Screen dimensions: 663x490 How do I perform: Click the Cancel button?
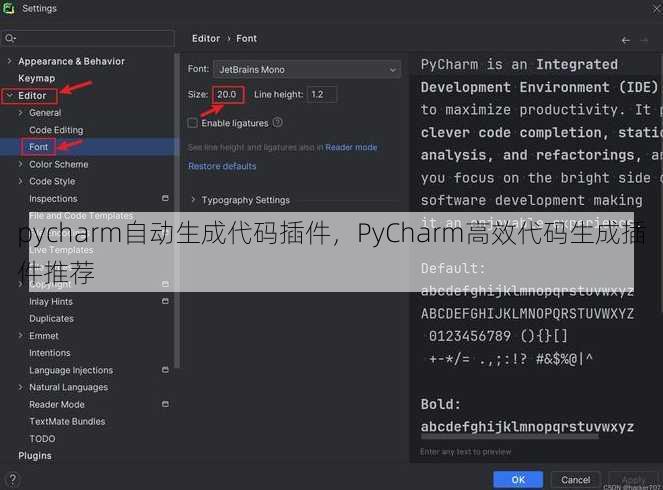(x=575, y=479)
